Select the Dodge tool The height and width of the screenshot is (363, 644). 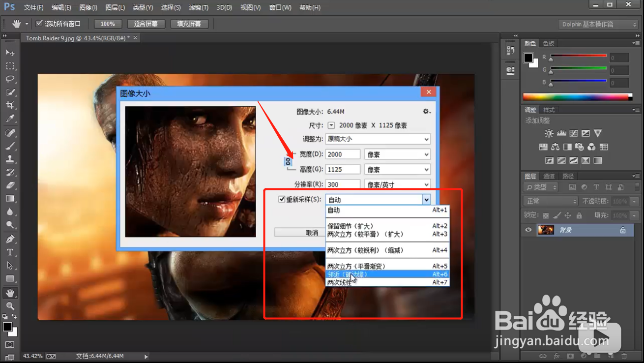[10, 225]
